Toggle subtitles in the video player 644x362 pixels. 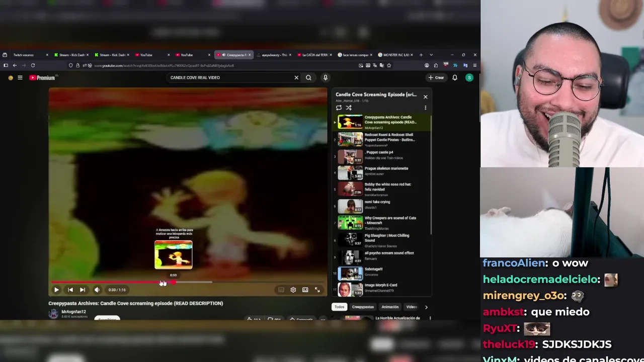281,290
